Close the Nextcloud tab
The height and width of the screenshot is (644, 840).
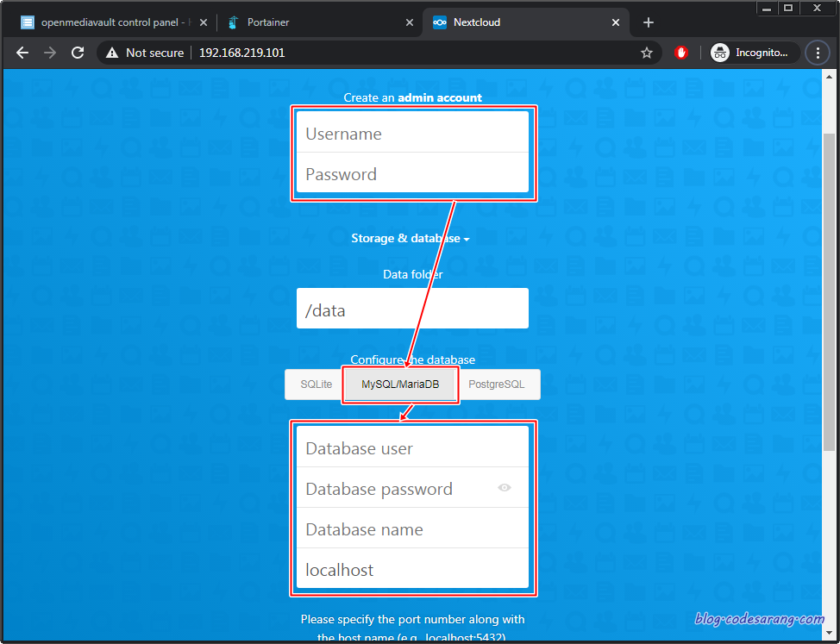coord(616,22)
